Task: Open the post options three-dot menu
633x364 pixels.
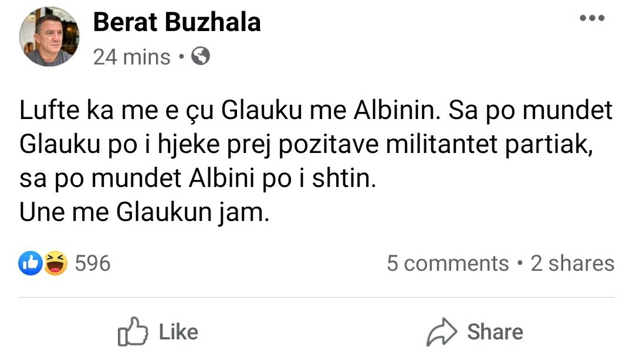Action: 591,18
